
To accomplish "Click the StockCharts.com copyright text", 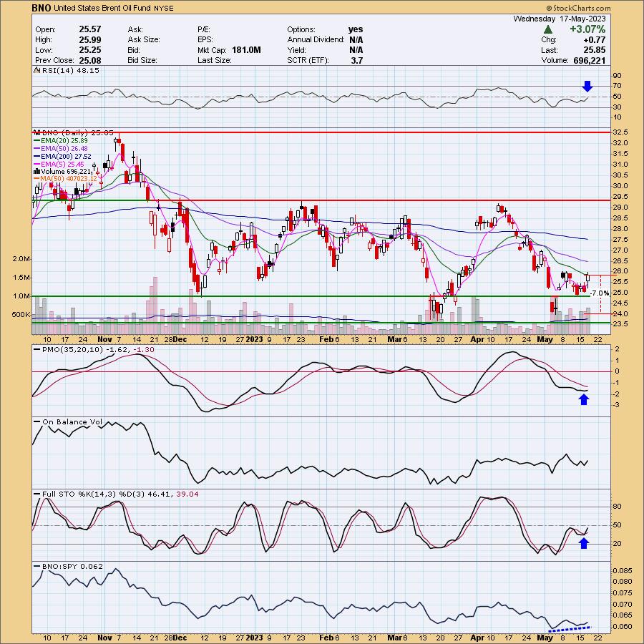I will point(578,8).
